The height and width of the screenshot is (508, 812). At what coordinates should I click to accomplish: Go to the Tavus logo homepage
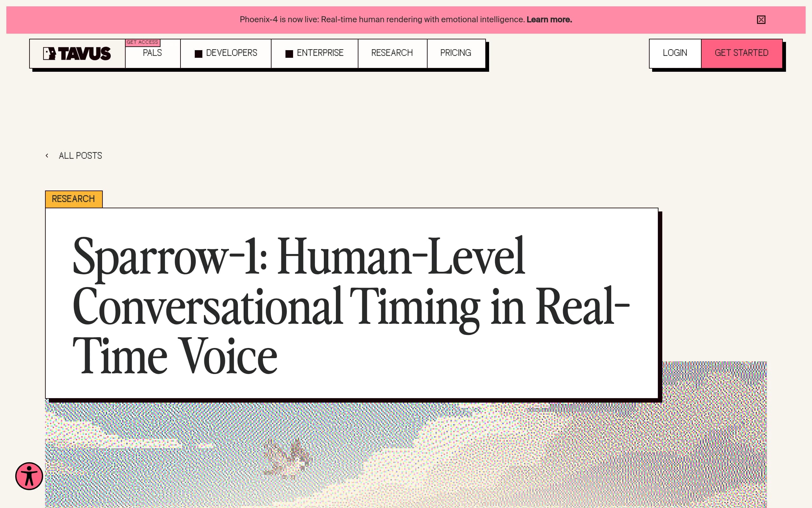pos(77,53)
